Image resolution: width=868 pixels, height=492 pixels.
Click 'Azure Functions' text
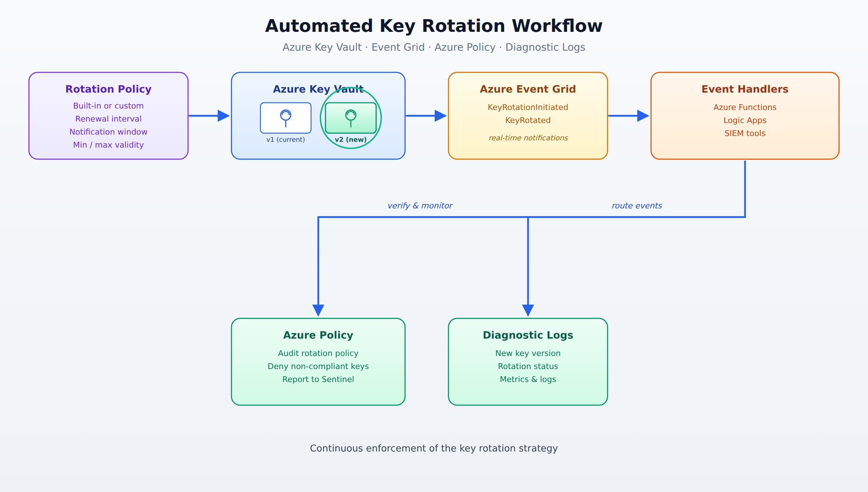point(745,107)
